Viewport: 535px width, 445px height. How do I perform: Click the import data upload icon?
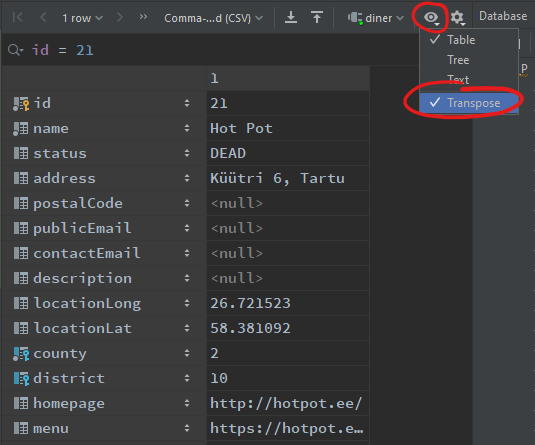317,17
